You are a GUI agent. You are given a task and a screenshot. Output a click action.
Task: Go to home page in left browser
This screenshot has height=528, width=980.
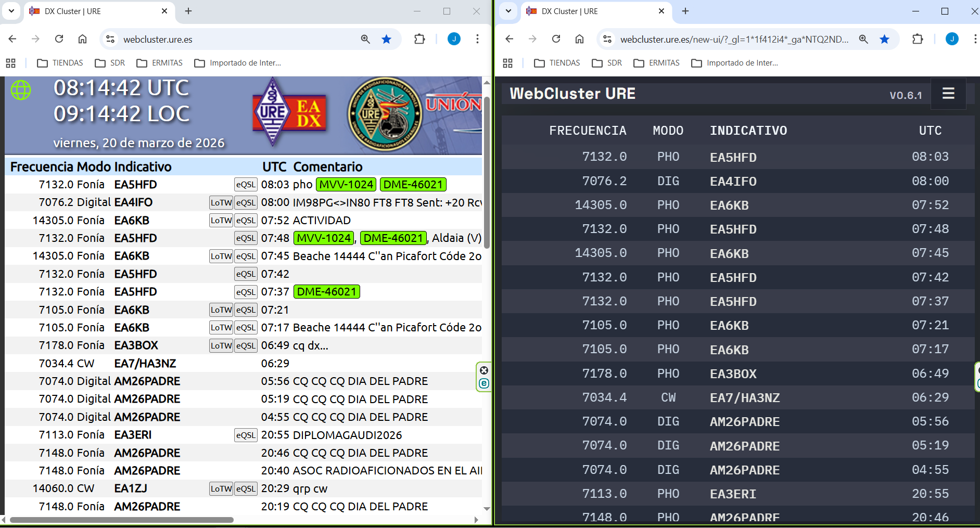point(82,39)
